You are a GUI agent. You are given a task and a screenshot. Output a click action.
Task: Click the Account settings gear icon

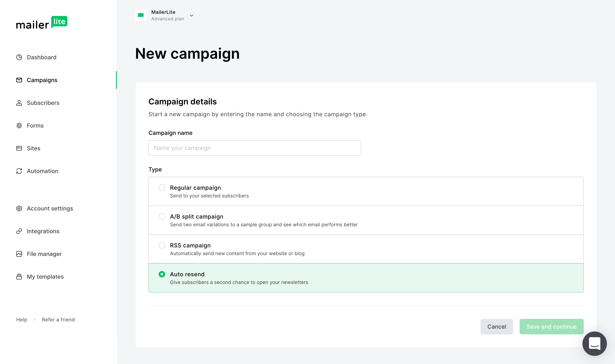(x=19, y=208)
